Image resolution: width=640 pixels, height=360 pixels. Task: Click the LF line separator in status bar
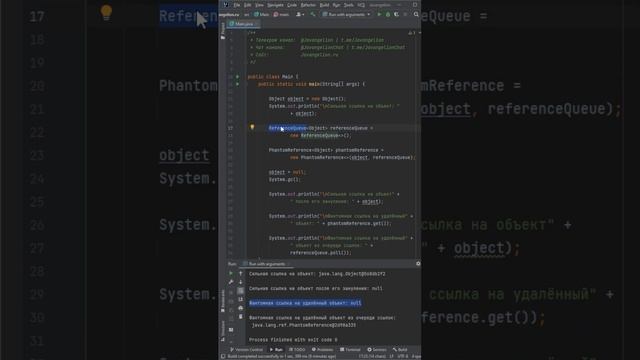click(391, 356)
